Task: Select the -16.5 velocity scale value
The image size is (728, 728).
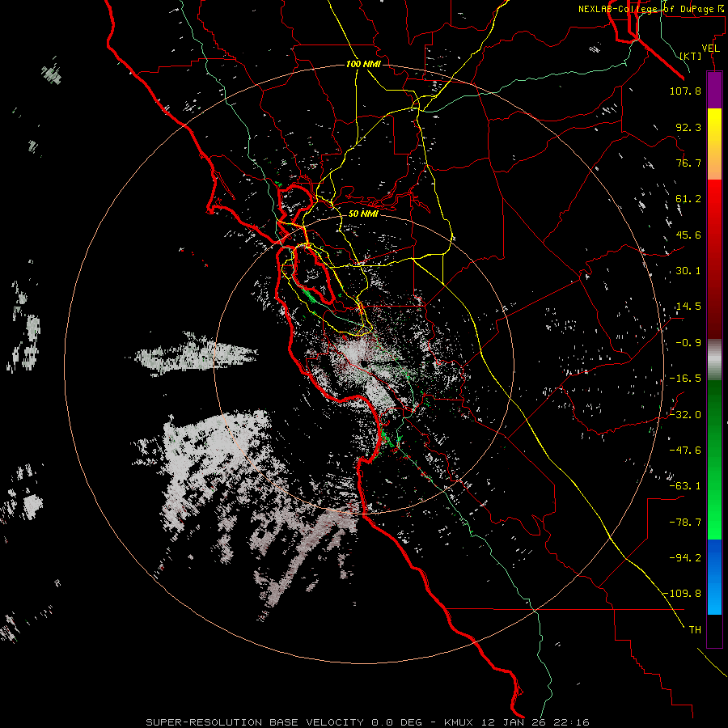Action: tap(685, 379)
